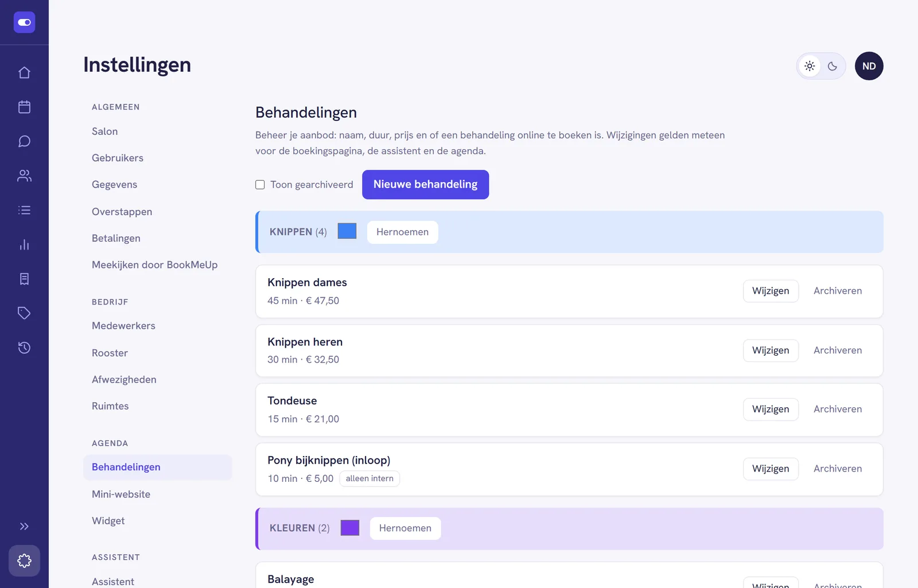Open Ruimtes settings page
The width and height of the screenshot is (918, 588).
[x=158, y=406]
